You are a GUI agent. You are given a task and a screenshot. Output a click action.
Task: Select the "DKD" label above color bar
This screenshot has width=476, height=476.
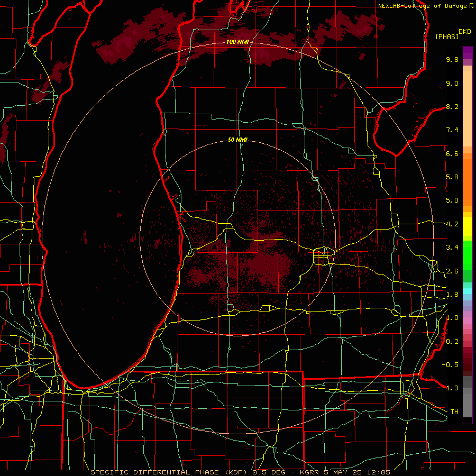pyautogui.click(x=465, y=32)
